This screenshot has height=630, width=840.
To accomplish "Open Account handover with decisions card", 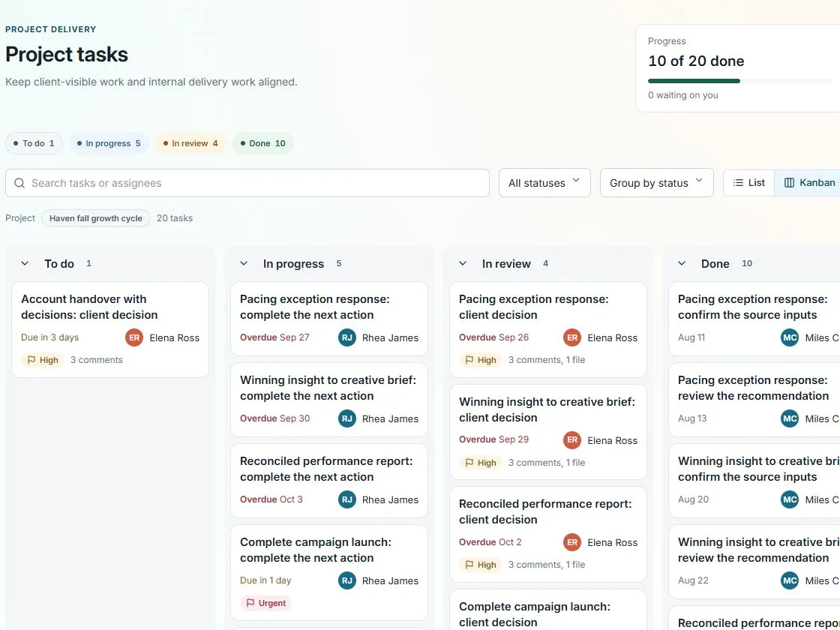I will pos(110,329).
